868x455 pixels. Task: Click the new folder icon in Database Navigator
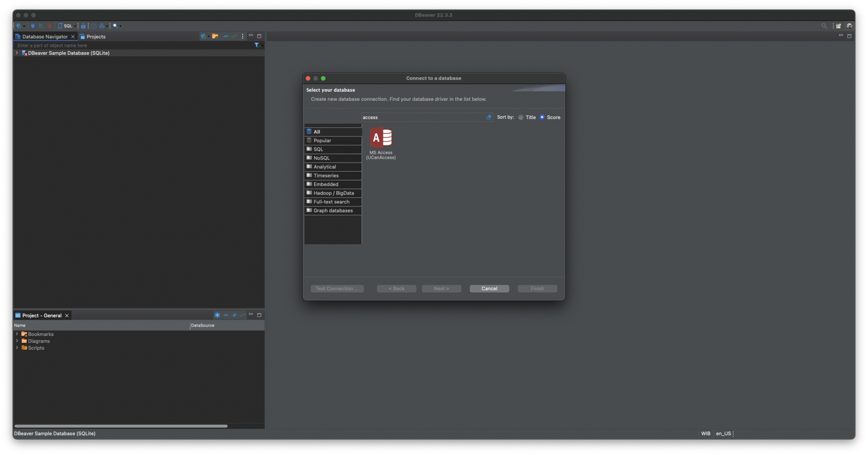[215, 36]
